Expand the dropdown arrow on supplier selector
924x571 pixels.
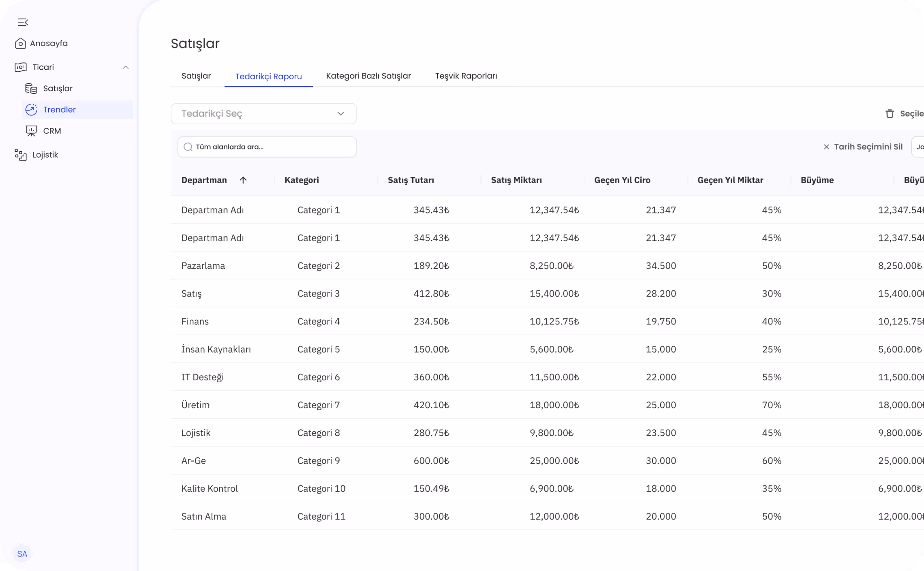pyautogui.click(x=340, y=114)
